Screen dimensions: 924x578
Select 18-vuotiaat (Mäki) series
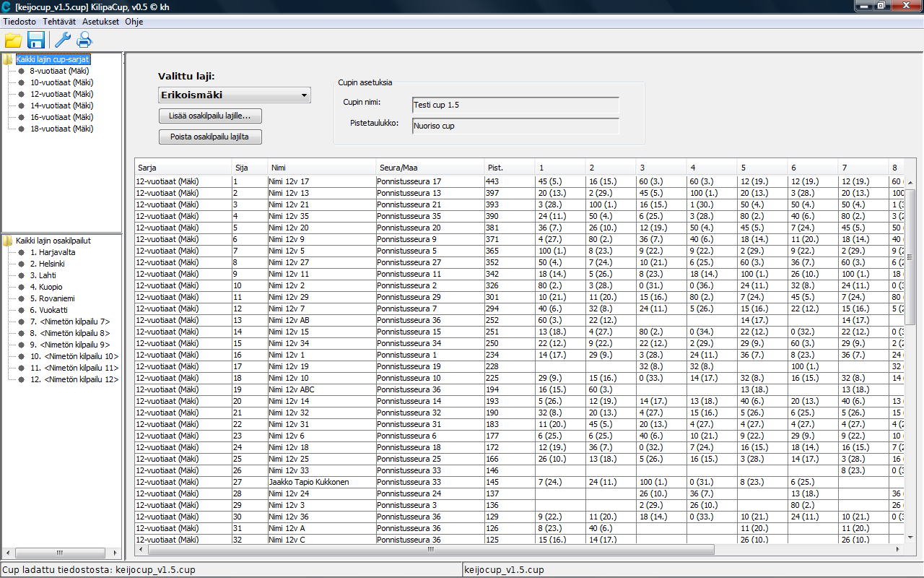pyautogui.click(x=61, y=129)
